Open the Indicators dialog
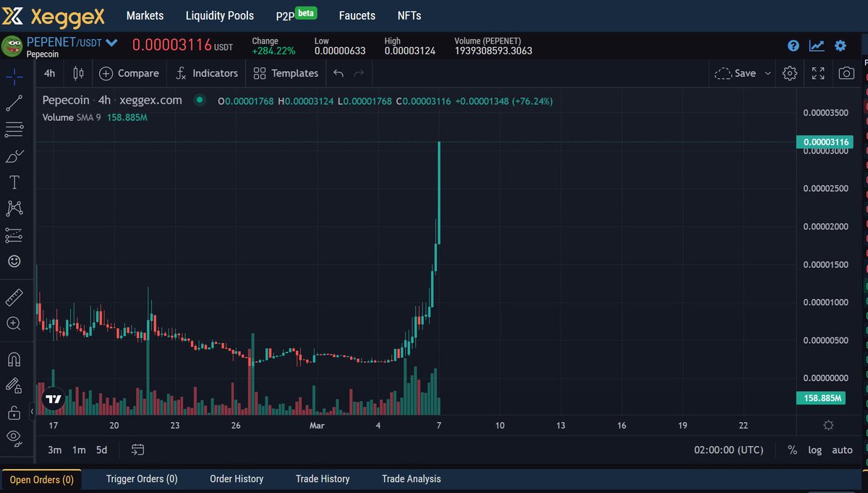Screen dimensions: 868x493 pyautogui.click(x=207, y=73)
